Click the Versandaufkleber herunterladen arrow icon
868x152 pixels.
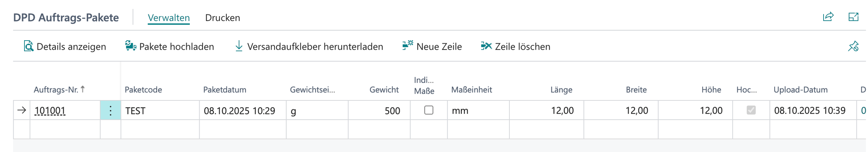239,46
